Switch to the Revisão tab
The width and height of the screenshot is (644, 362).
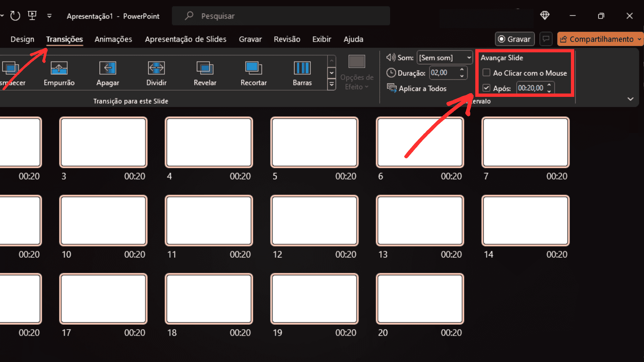[287, 39]
